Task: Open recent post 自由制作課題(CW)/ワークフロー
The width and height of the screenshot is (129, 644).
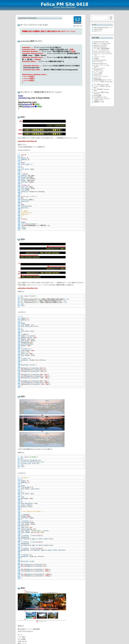Action: [x=103, y=80]
